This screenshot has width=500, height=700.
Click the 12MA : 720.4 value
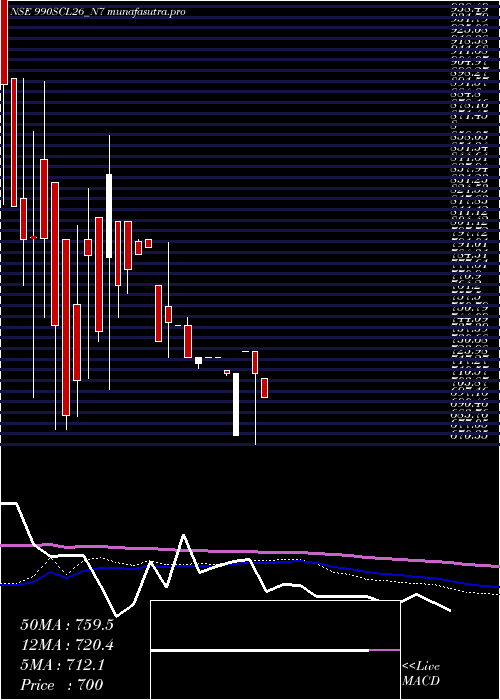[x=67, y=645]
